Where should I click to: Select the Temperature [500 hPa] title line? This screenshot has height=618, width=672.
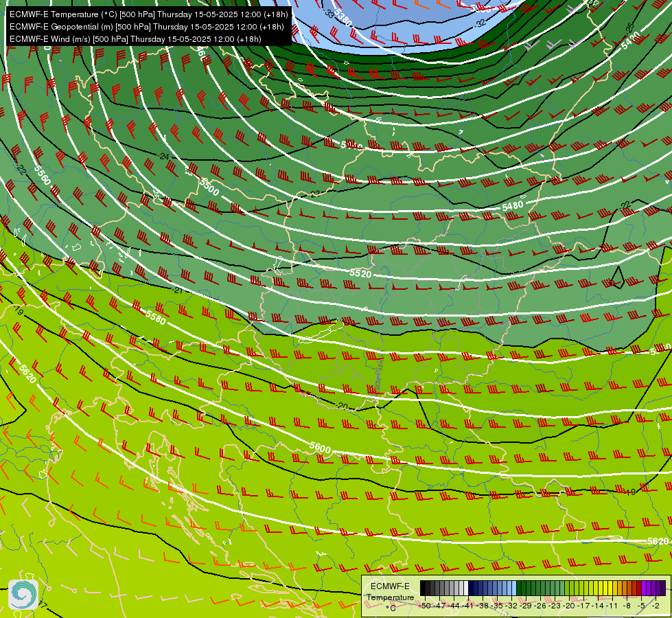[x=149, y=14]
